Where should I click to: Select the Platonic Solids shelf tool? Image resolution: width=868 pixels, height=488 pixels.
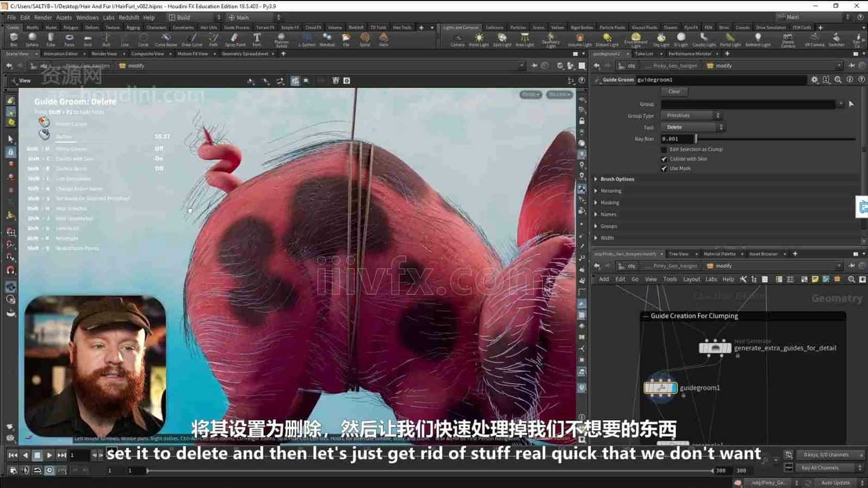(x=281, y=40)
